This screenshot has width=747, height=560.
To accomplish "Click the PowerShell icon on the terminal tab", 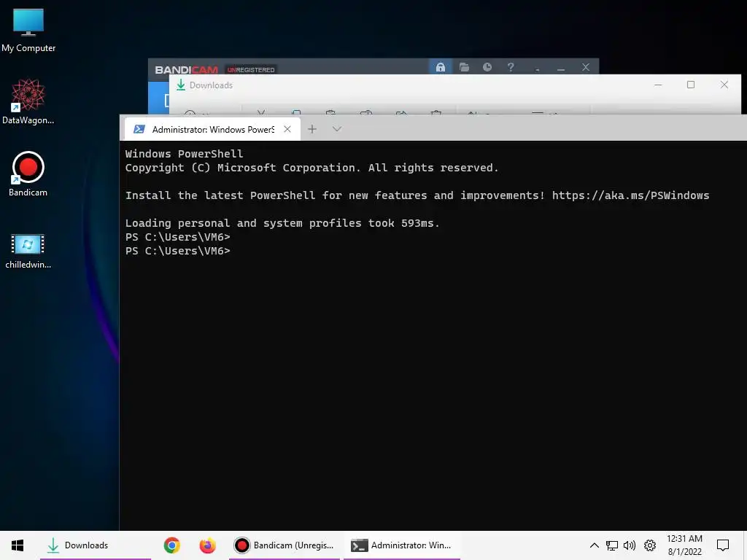I will click(x=139, y=129).
